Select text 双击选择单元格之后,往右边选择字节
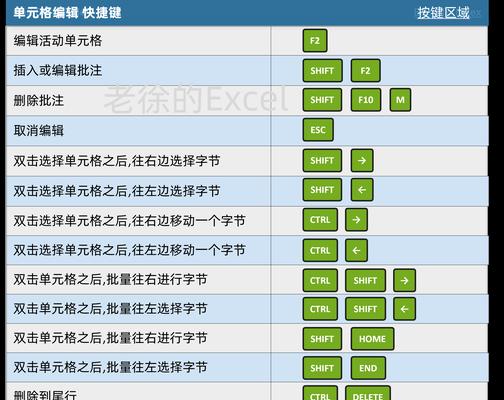This screenshot has width=504, height=400. [x=117, y=161]
